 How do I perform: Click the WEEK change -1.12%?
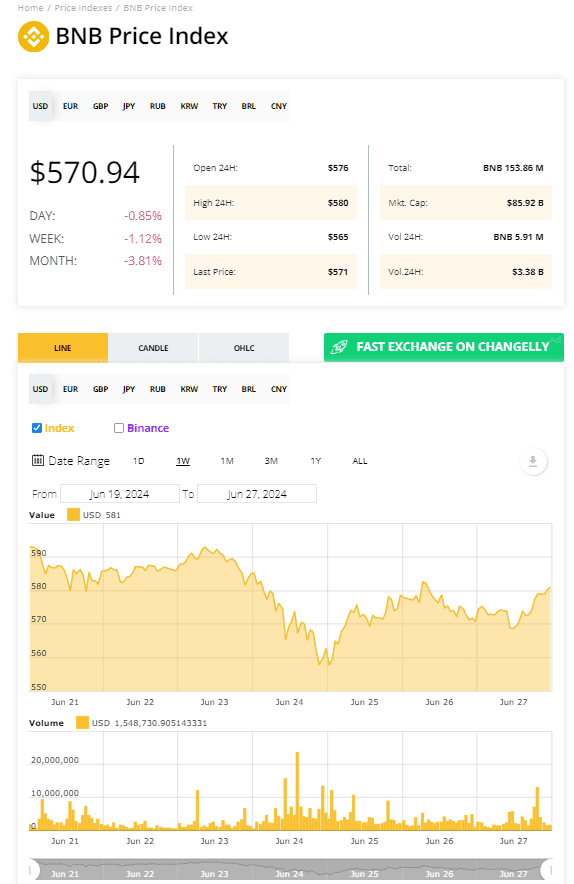143,239
